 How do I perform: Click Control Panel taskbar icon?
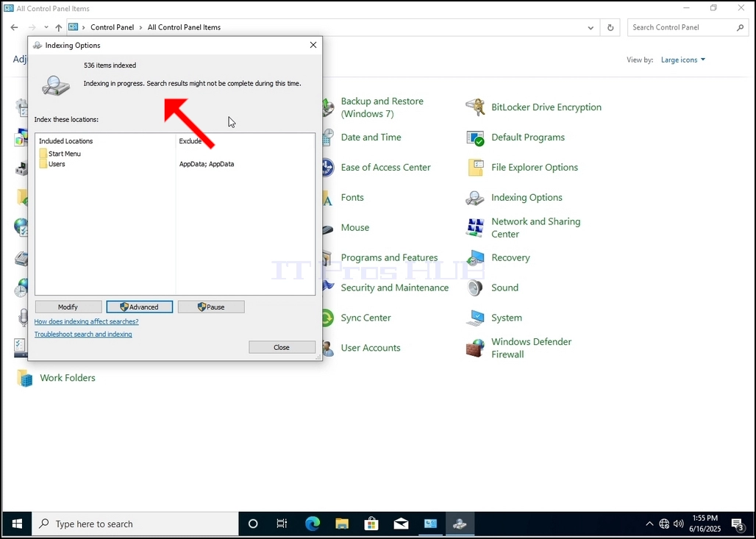(430, 524)
